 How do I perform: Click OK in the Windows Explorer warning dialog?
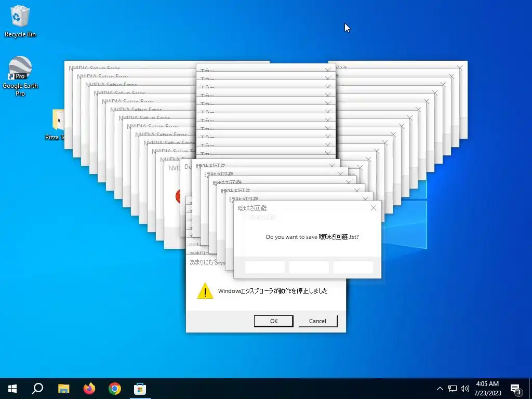[x=273, y=321]
